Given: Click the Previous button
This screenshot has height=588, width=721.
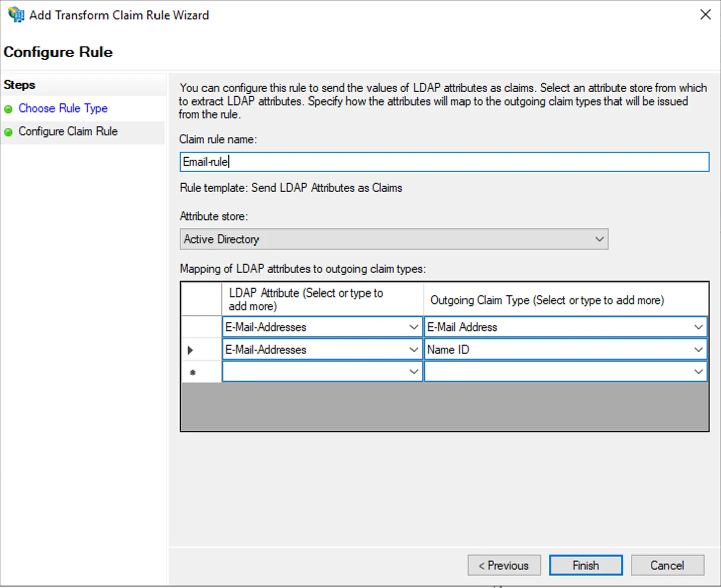Looking at the screenshot, I should coord(503,565).
